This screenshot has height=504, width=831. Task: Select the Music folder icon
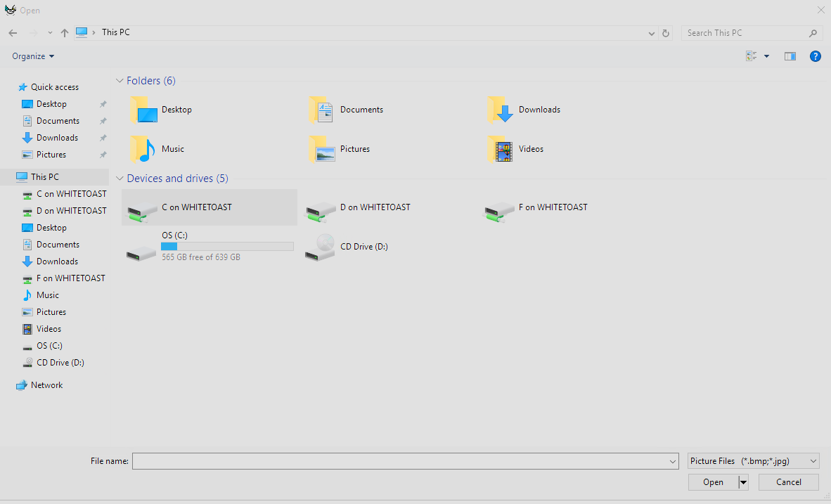tap(144, 149)
